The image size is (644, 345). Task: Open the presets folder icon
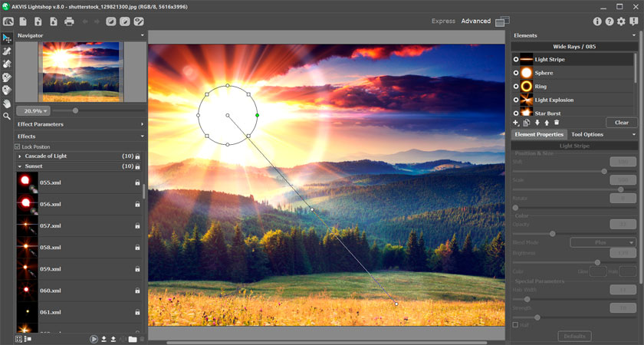(x=132, y=339)
